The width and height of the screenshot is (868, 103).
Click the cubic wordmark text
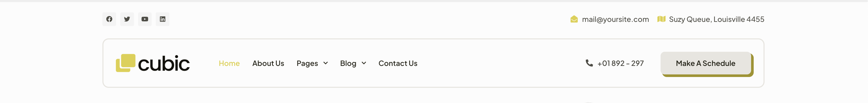[164, 63]
